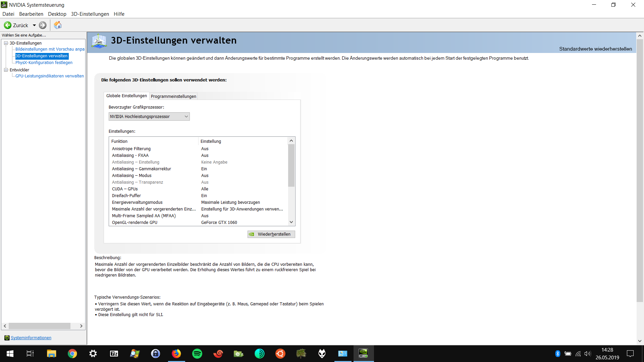Open Google Chrome from the taskbar
Viewport: 644px width, 362px height.
(x=72, y=354)
